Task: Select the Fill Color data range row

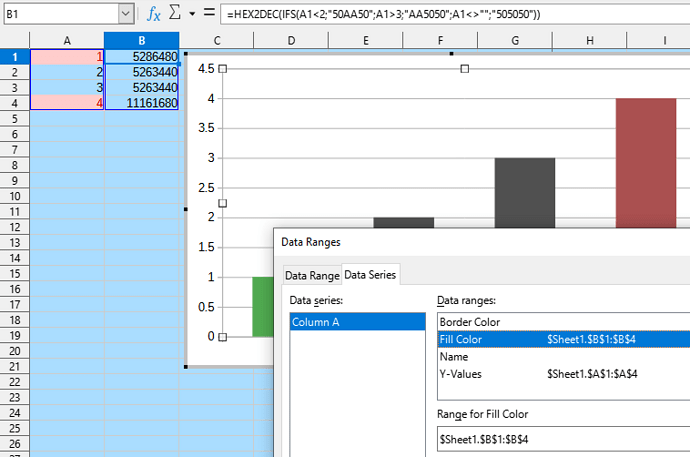Action: pos(564,339)
